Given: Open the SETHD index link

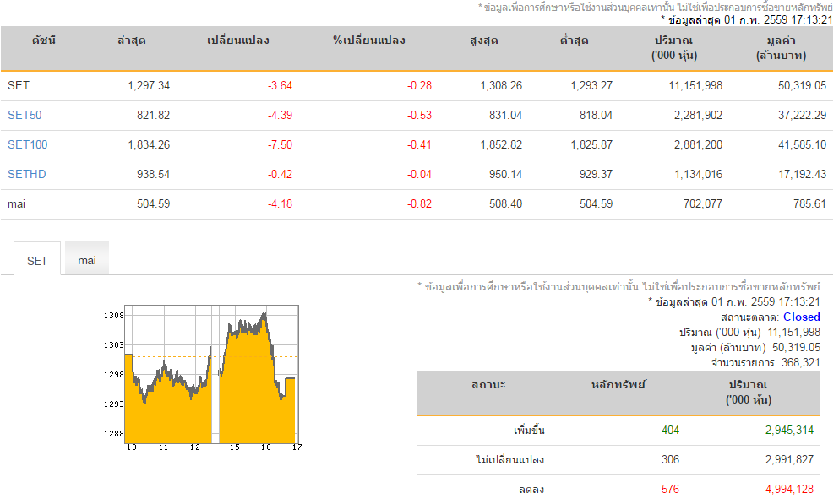Looking at the screenshot, I should pos(27,174).
